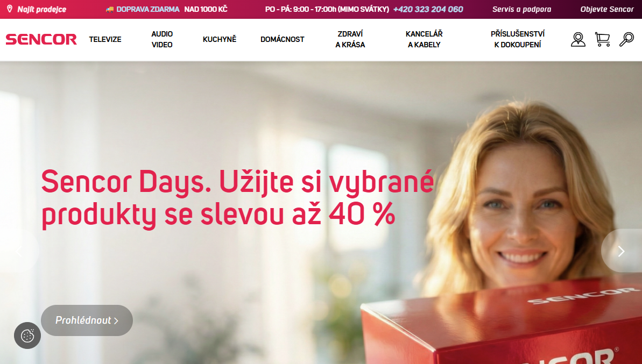Go to previous slide with left arrow

19,251
